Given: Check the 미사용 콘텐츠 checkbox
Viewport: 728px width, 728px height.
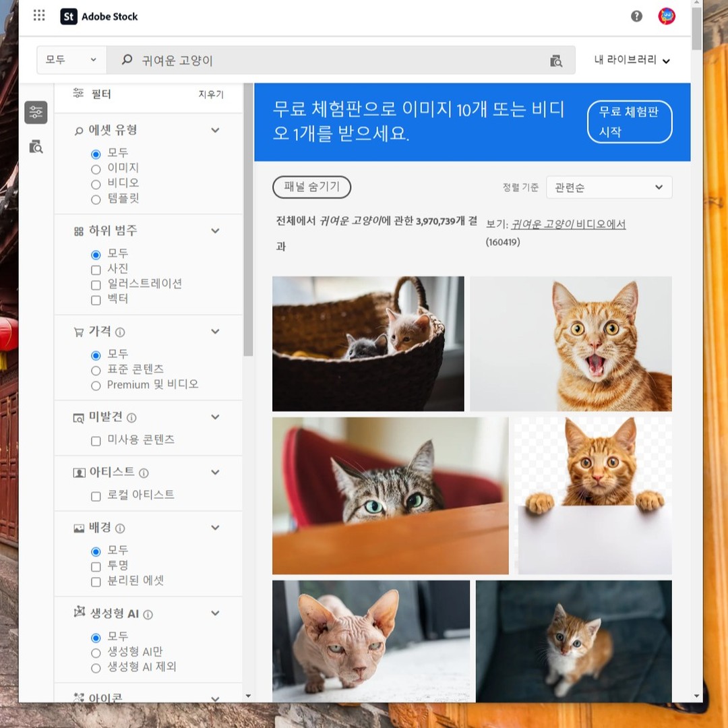Looking at the screenshot, I should click(x=96, y=441).
